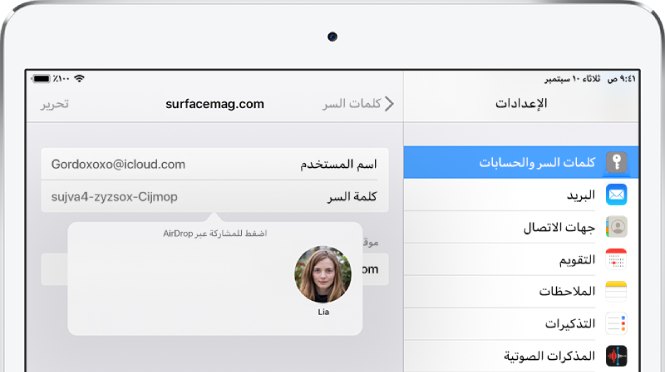Tap the surfacemag.com title
This screenshot has height=372, width=665.
click(x=215, y=104)
